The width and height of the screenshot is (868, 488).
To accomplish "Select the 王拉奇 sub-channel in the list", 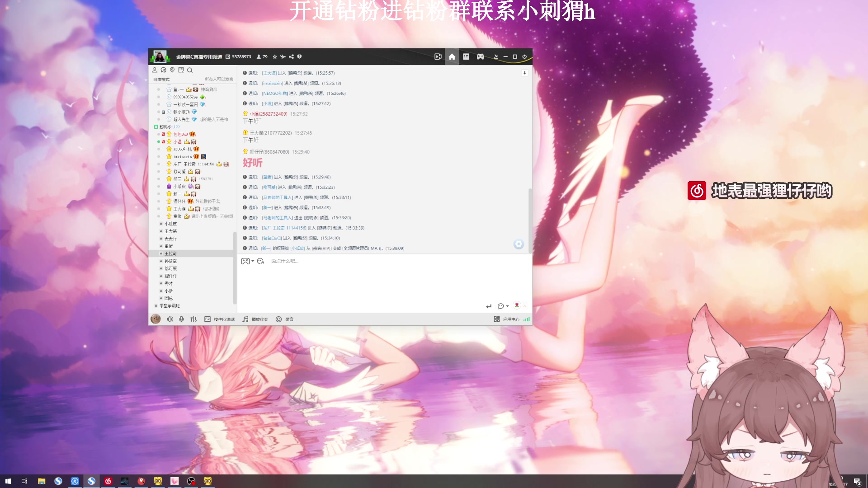I will [x=170, y=253].
